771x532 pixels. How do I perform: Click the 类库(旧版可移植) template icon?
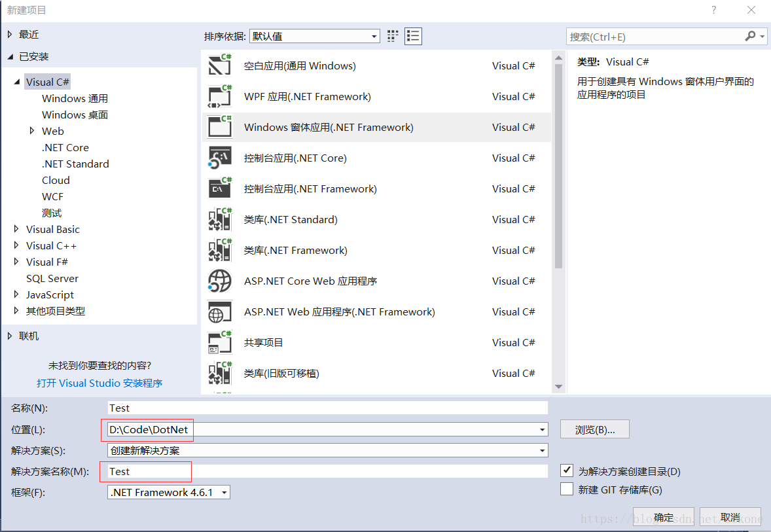tap(219, 373)
